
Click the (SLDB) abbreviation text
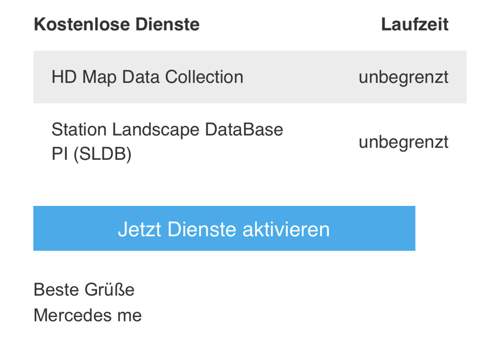coord(102,154)
